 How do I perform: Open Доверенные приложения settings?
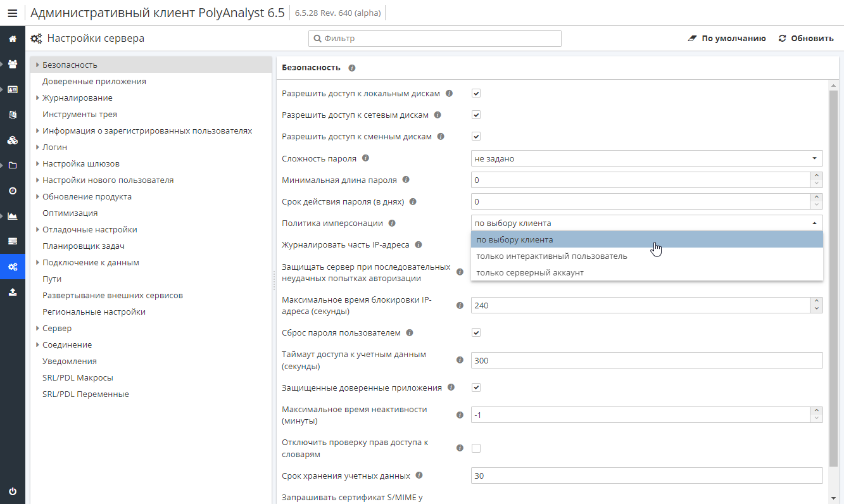coord(94,82)
